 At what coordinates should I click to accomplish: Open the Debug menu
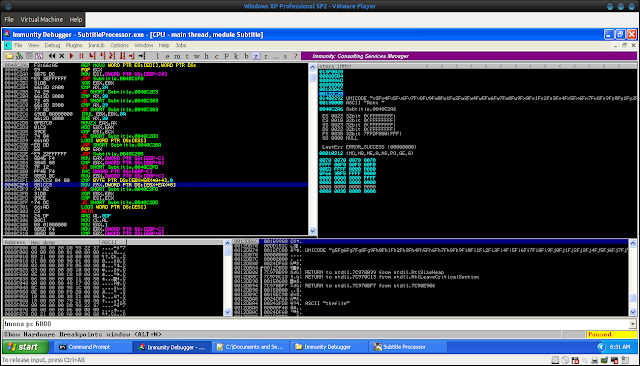point(52,45)
